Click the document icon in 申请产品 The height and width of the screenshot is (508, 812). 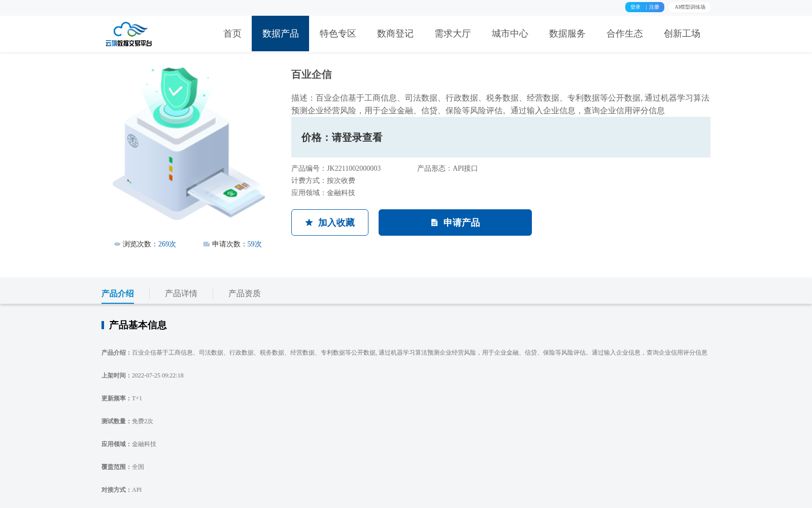(434, 223)
